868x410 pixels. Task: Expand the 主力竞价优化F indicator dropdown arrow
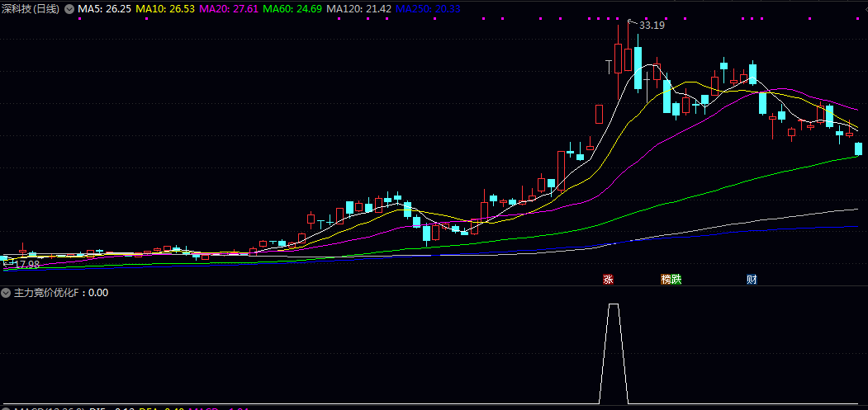7,293
